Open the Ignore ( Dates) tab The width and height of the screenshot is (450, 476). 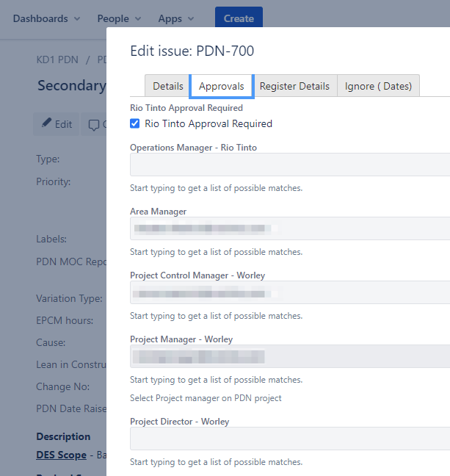pyautogui.click(x=378, y=86)
